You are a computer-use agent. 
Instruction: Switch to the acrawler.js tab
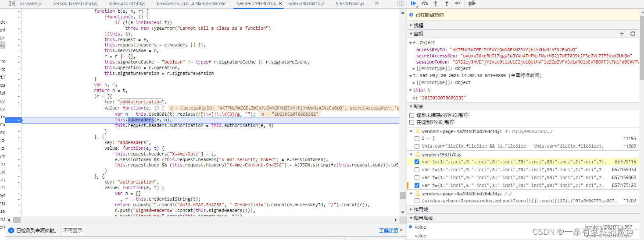[31, 4]
